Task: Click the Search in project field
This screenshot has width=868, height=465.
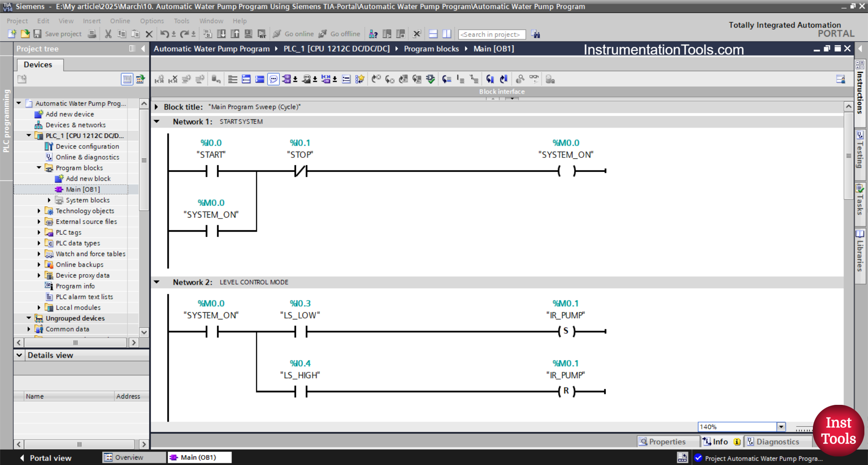Action: [491, 34]
